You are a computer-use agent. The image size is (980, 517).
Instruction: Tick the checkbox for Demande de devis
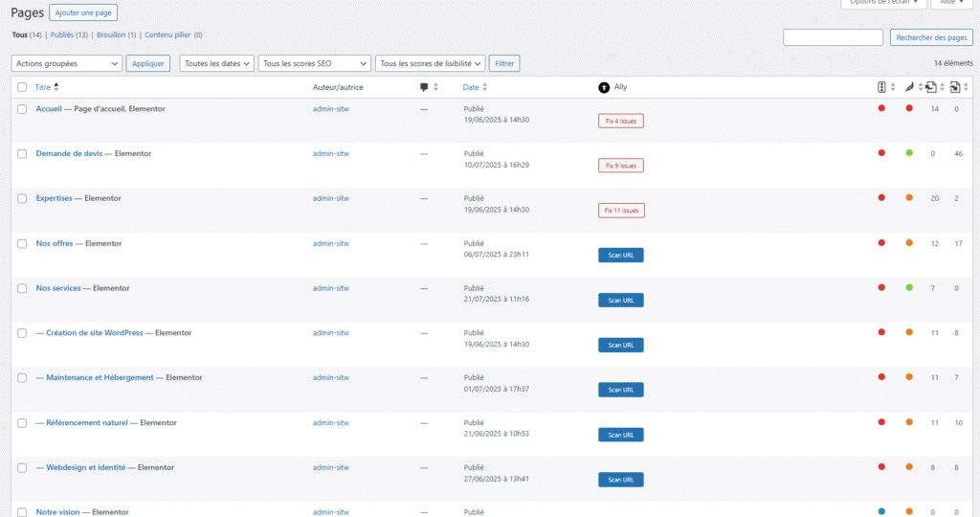pyautogui.click(x=22, y=153)
